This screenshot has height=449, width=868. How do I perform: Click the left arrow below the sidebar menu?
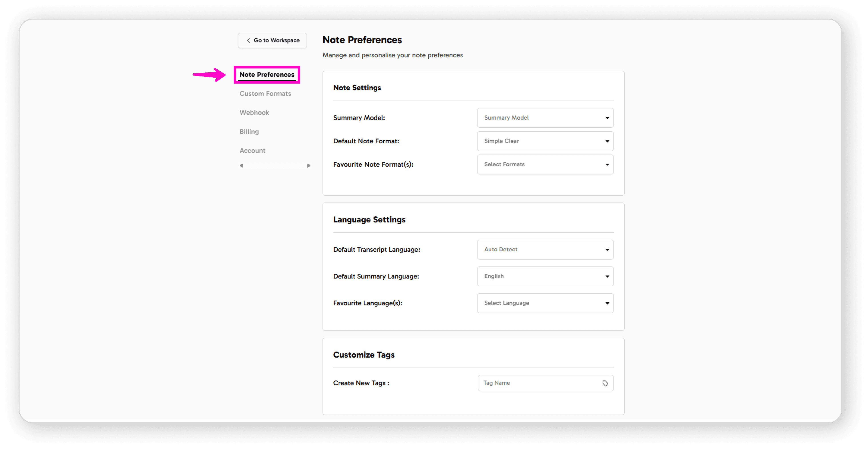click(242, 166)
